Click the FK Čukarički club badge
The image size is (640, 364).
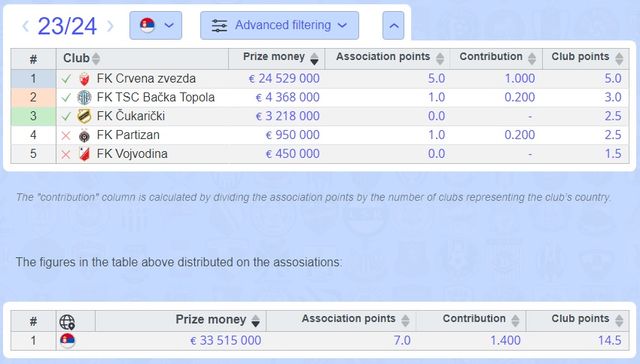(x=84, y=116)
